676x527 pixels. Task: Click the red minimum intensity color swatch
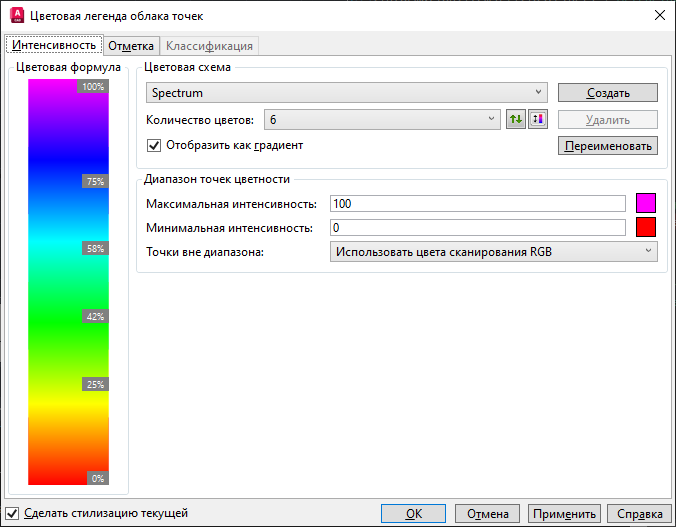(x=646, y=227)
